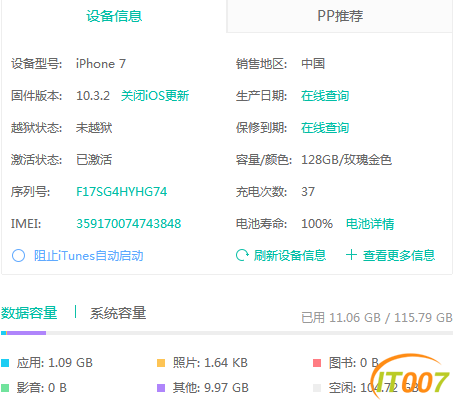Viewport: 455px width, 405px height.
Task: Click the 已激活 activation status
Action: 94,160
